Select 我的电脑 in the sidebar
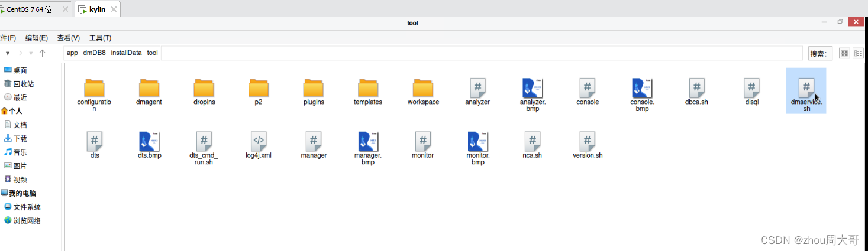Viewport: 868px width, 251px height. (x=19, y=193)
